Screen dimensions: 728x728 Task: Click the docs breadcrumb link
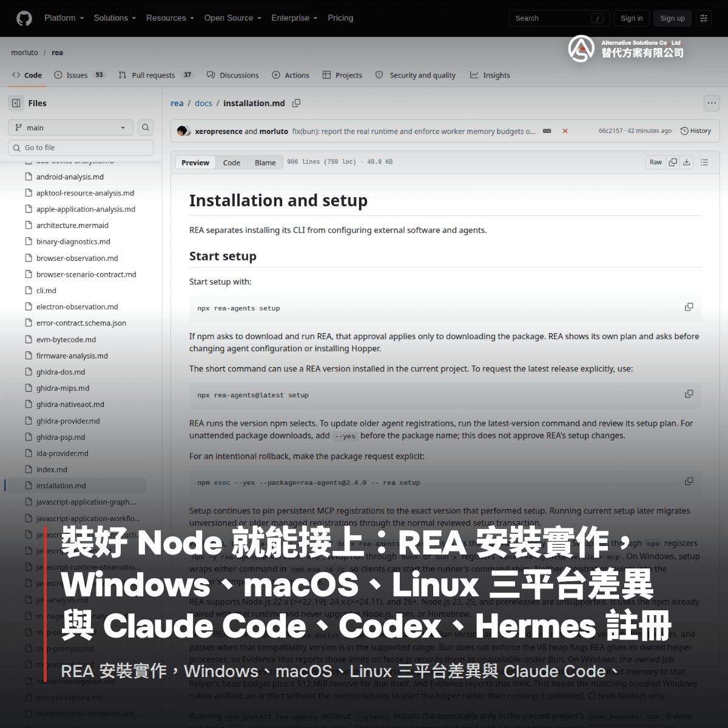pyautogui.click(x=203, y=103)
